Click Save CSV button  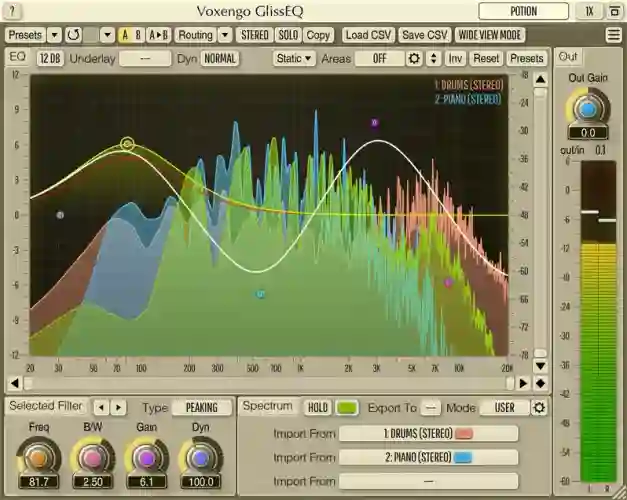point(425,35)
